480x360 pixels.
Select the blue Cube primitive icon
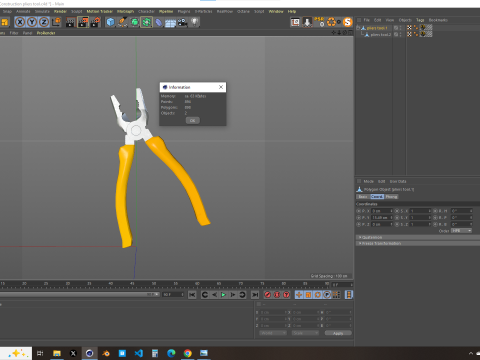[x=110, y=22]
